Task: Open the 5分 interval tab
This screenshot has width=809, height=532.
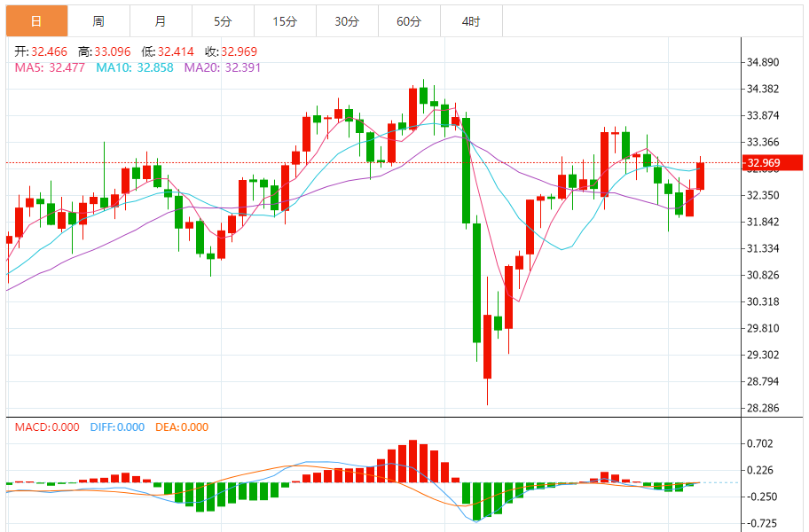Action: click(223, 21)
